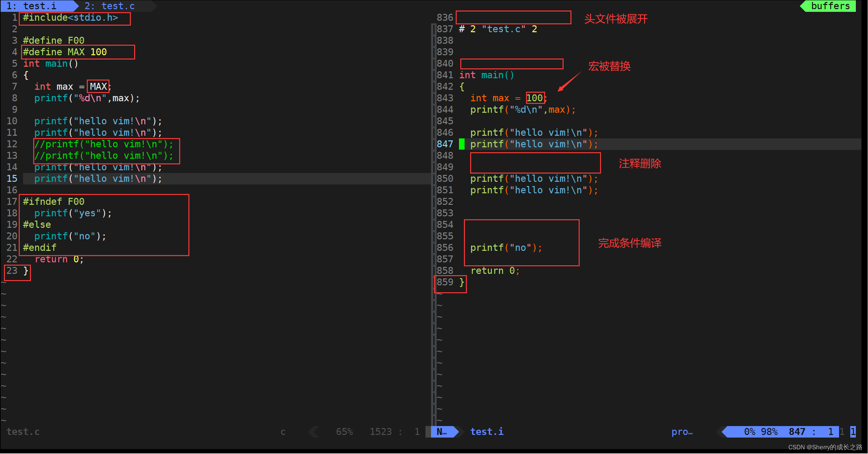The width and height of the screenshot is (868, 454).
Task: Click the 847 : 1 cursor position indicator
Action: (x=811, y=431)
